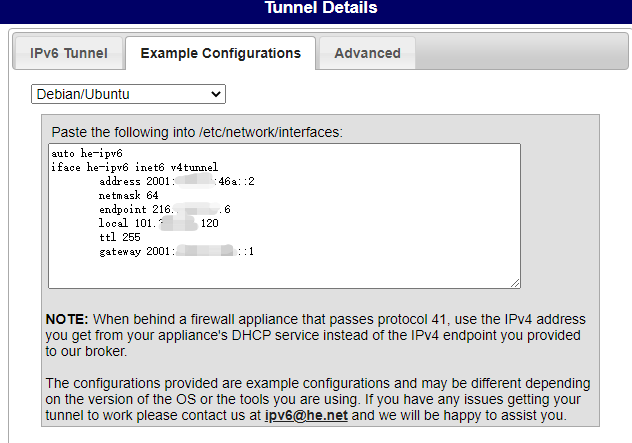This screenshot has height=443, width=632.
Task: Click the gateway 2001 config line
Action: 176,251
